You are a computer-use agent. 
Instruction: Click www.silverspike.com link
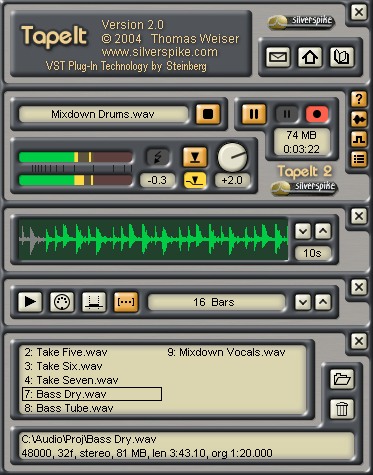(x=160, y=52)
